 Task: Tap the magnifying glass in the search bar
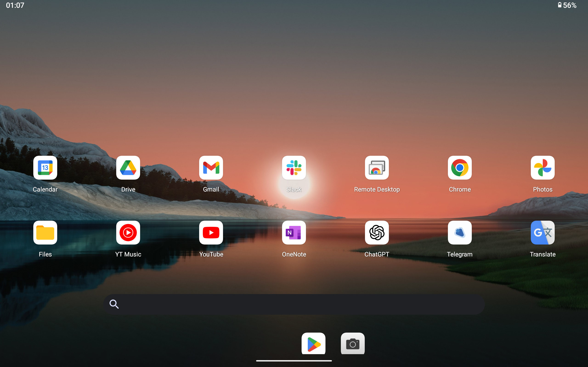pyautogui.click(x=114, y=304)
